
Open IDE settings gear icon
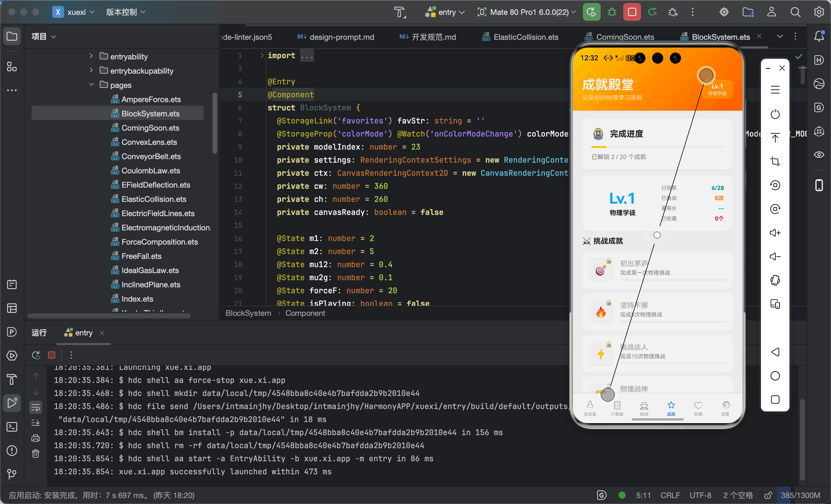(819, 12)
